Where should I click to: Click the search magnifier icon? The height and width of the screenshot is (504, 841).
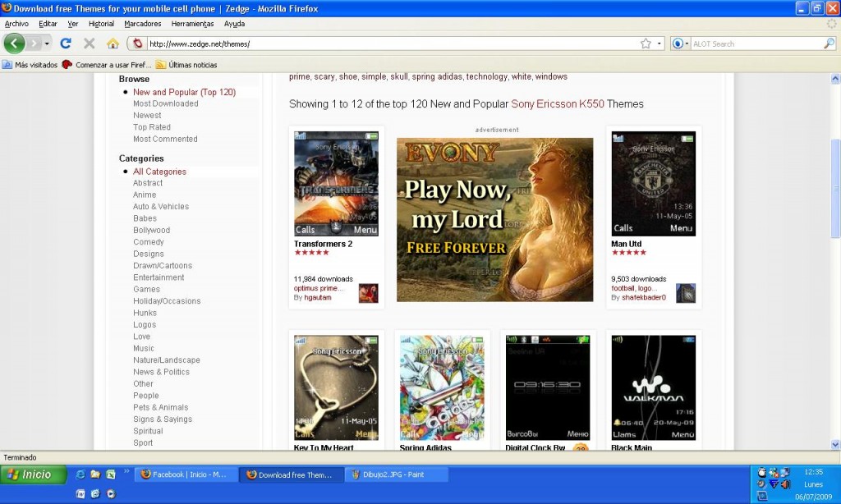[x=830, y=44]
